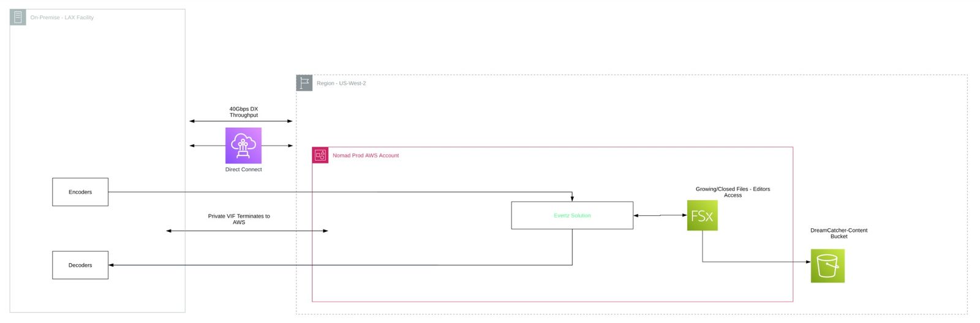Select the DreamCatcher S3 bucket icon
The width and height of the screenshot is (980, 323).
[827, 265]
